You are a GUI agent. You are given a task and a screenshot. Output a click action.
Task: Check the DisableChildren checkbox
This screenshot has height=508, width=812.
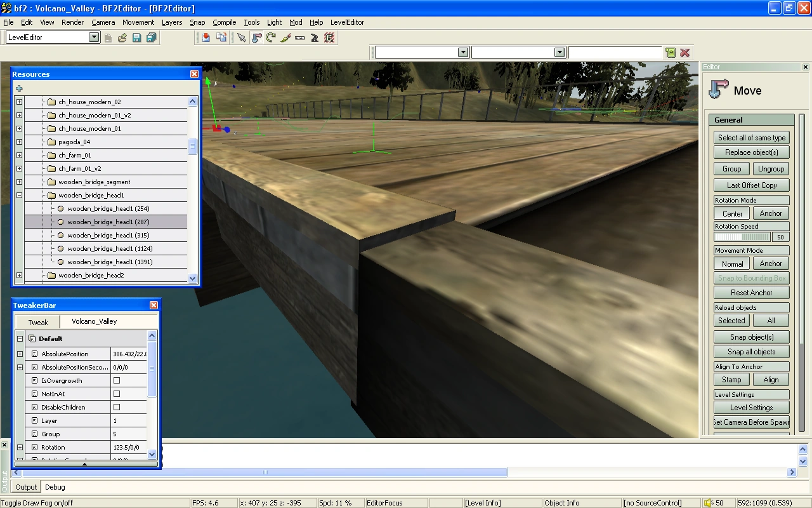[116, 407]
